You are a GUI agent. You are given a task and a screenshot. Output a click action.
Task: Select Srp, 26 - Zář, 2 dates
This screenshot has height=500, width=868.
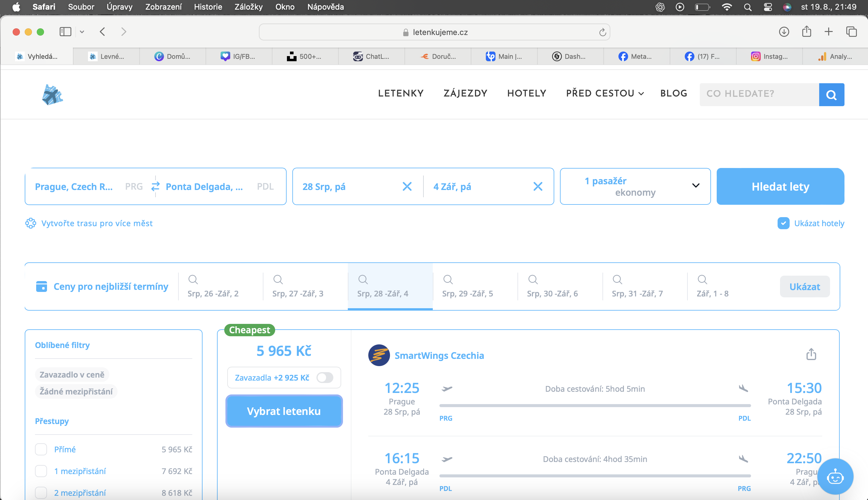tap(221, 286)
